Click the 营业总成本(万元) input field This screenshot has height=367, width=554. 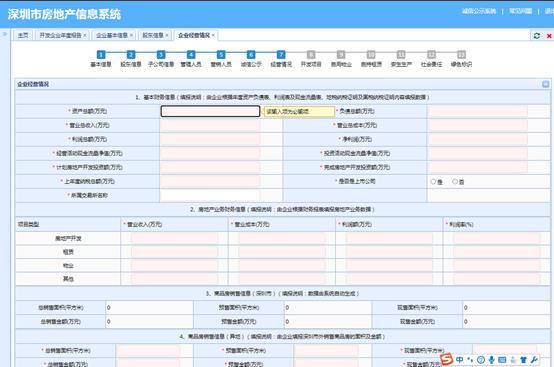[x=478, y=125]
